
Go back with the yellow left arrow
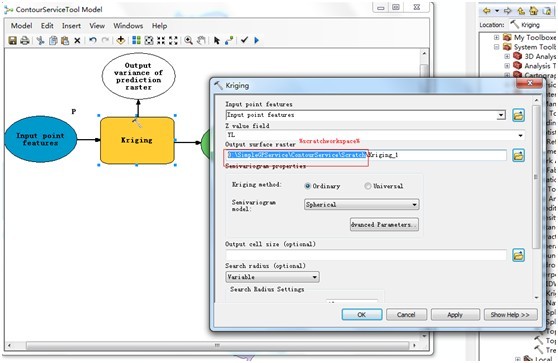click(486, 11)
